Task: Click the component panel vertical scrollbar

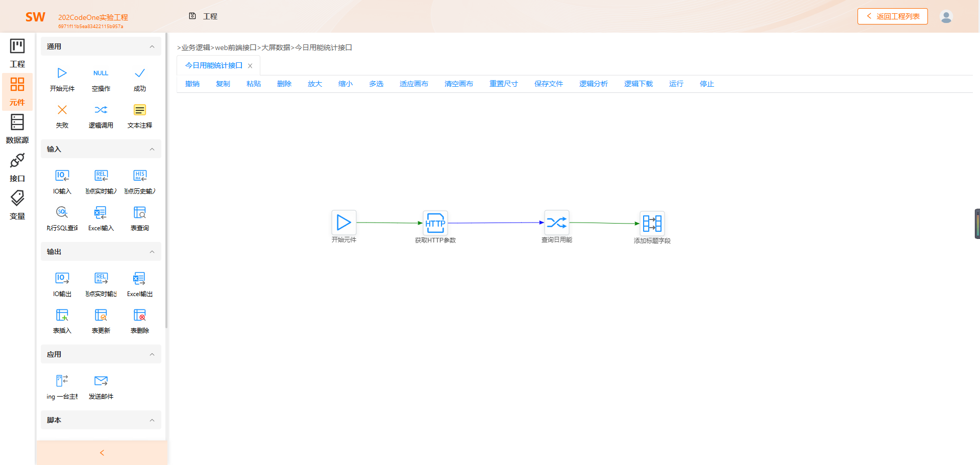Action: click(x=166, y=181)
